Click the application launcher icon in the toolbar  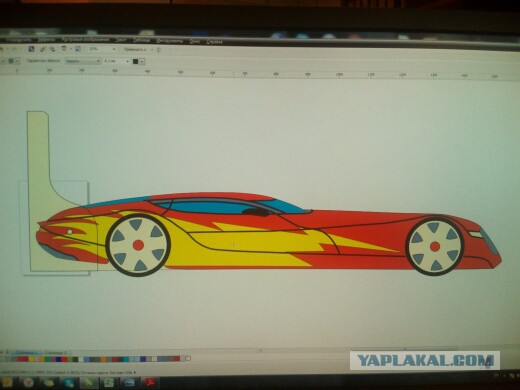(64, 49)
